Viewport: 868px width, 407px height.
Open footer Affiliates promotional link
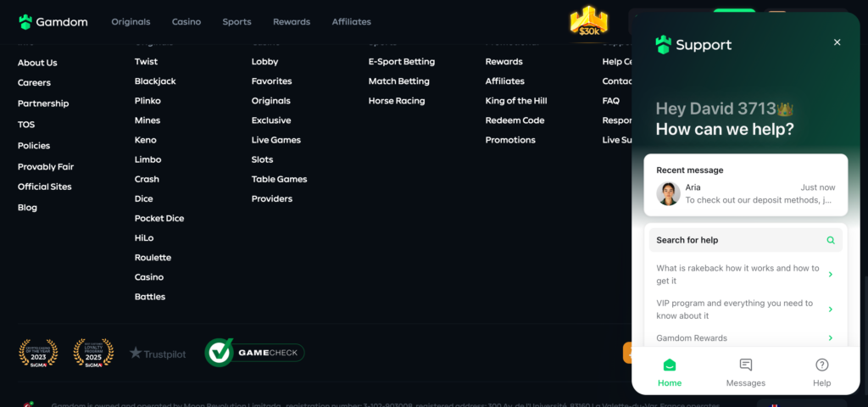click(505, 81)
